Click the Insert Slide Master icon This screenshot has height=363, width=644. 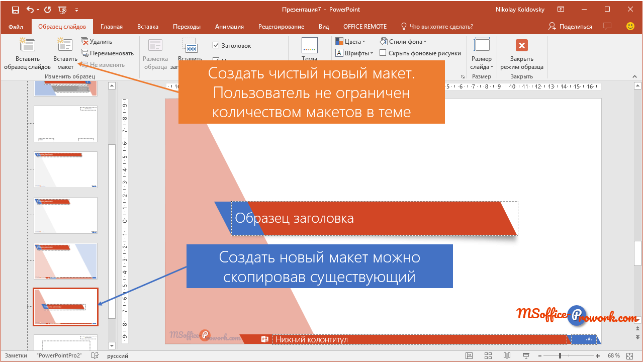coord(27,45)
